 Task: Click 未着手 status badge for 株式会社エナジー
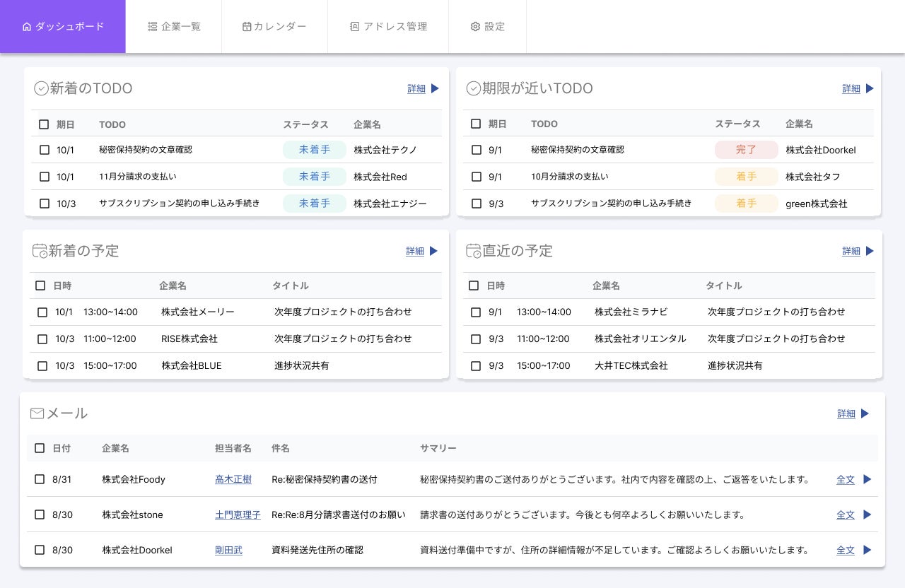pyautogui.click(x=315, y=204)
